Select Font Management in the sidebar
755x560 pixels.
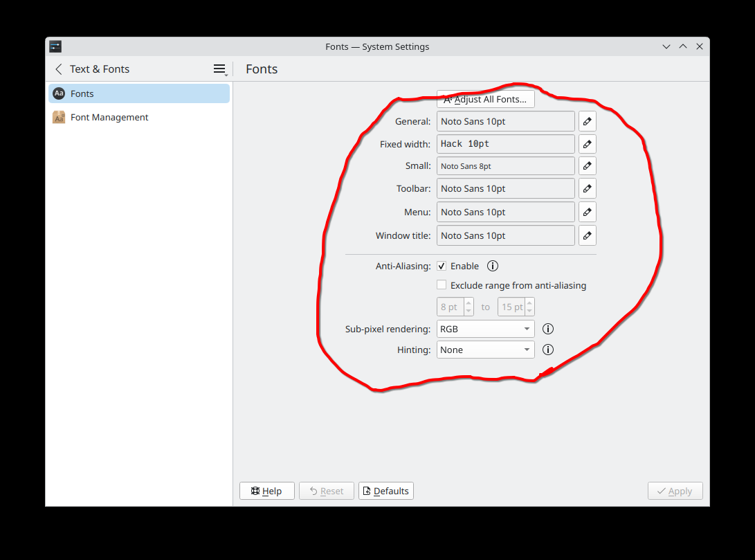pyautogui.click(x=138, y=117)
